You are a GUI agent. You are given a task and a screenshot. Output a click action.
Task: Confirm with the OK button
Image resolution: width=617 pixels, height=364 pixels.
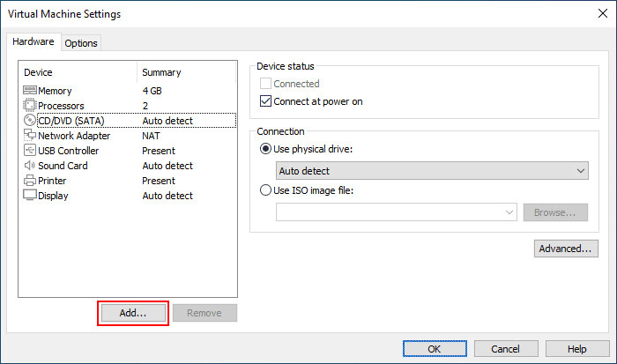(x=435, y=349)
